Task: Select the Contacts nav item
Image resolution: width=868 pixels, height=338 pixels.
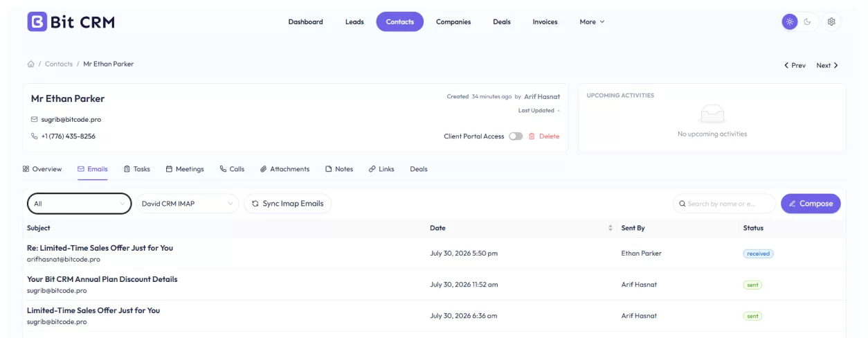Action: (x=400, y=21)
